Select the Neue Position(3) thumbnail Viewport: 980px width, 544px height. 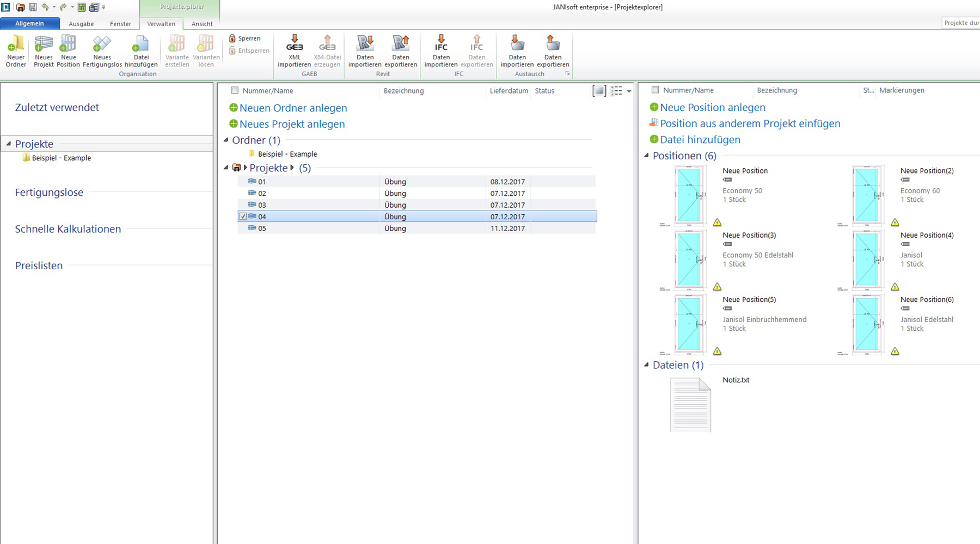click(689, 260)
